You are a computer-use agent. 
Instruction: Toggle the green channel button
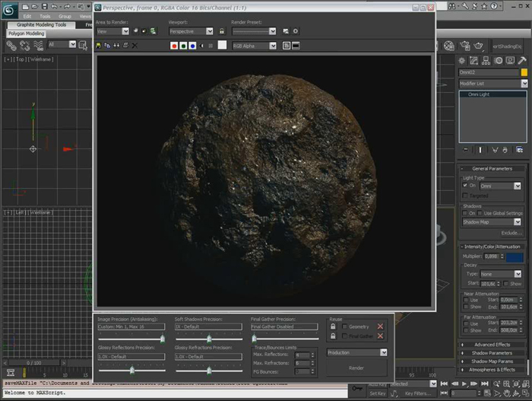pos(183,46)
